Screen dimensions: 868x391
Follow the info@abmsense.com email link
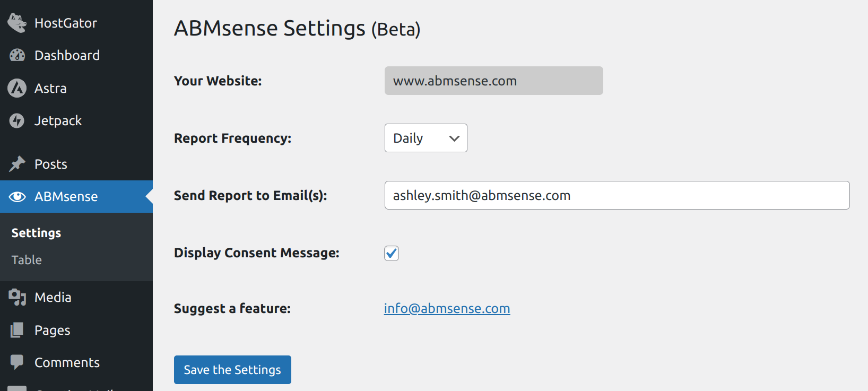[447, 308]
